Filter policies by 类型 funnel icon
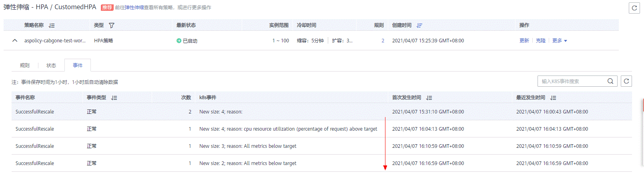This screenshot has height=175, width=644. 112,26
